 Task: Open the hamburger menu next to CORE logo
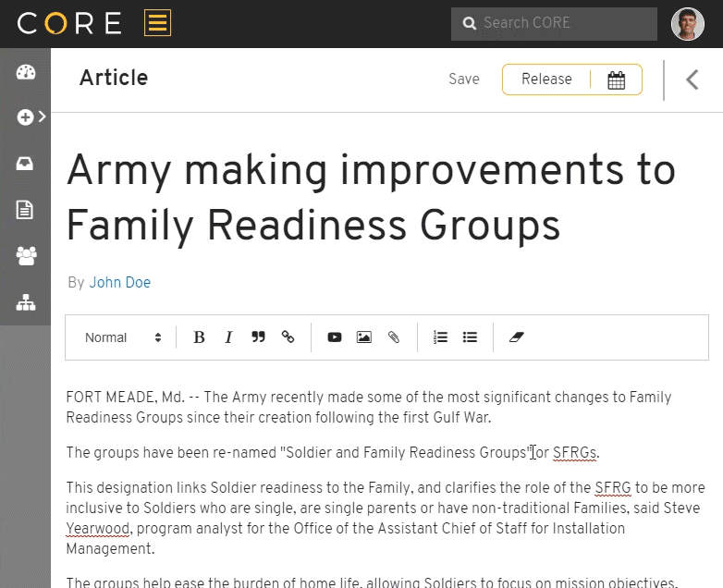157,22
